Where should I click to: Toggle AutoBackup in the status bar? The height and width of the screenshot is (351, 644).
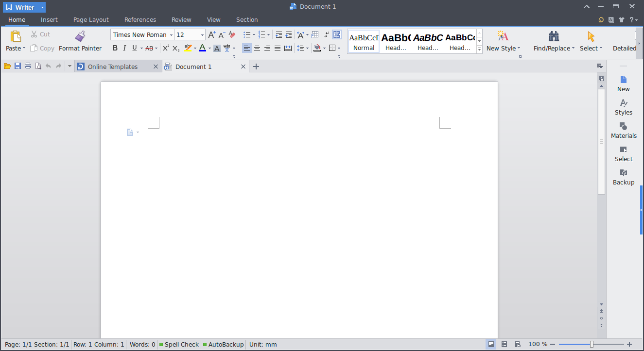(x=223, y=344)
